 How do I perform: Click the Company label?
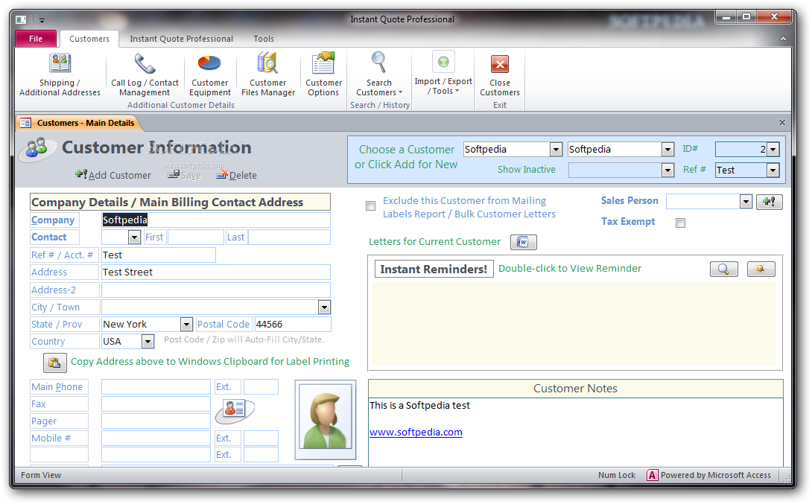click(53, 220)
